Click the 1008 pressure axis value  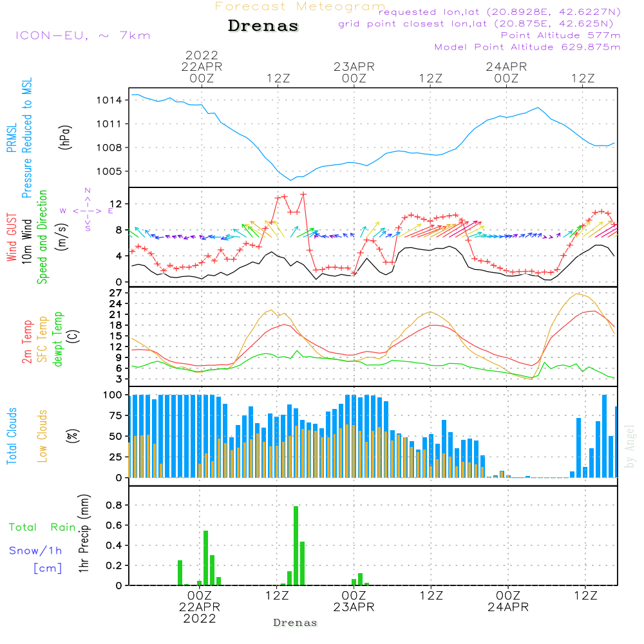[109, 148]
